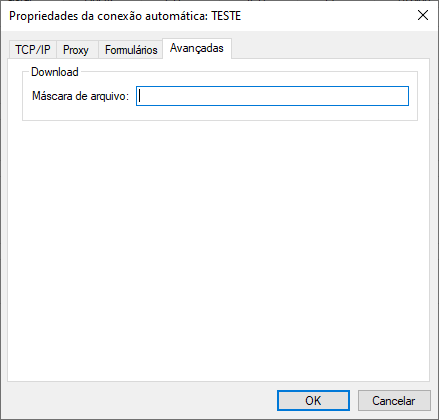Screen dimensions: 439x420
Task: Open the Proxy tab
Action: click(76, 50)
